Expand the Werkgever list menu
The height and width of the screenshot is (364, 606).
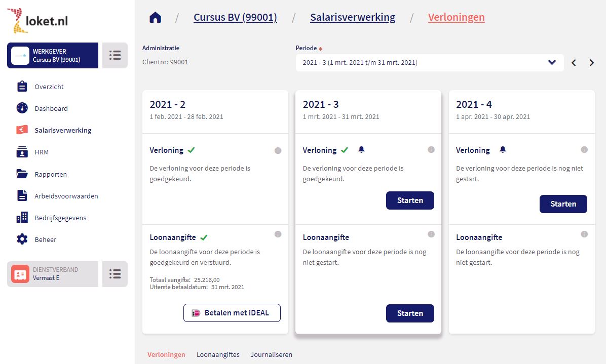coord(115,55)
